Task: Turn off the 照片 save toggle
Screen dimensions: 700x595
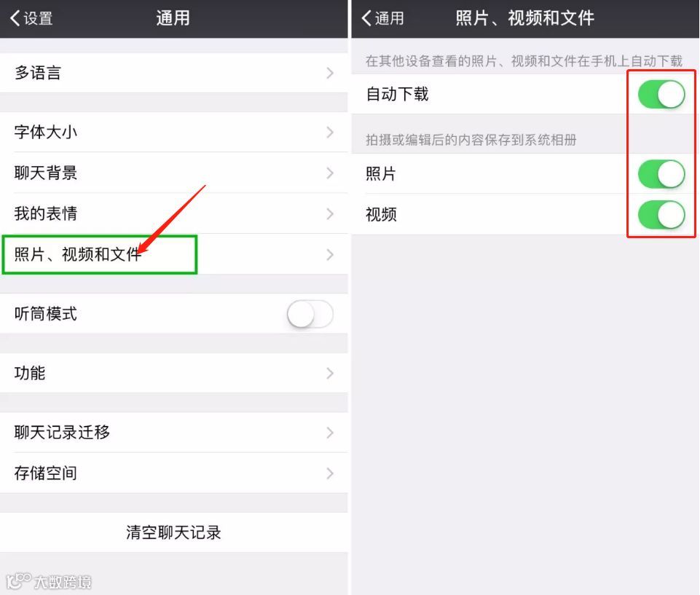Action: coord(661,173)
